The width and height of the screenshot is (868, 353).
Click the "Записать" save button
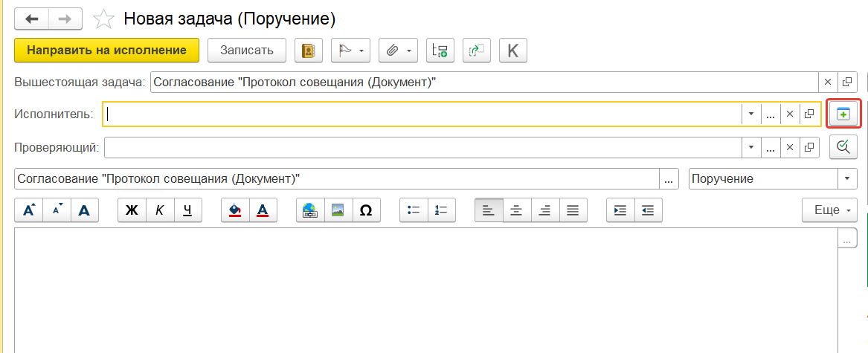click(x=246, y=50)
